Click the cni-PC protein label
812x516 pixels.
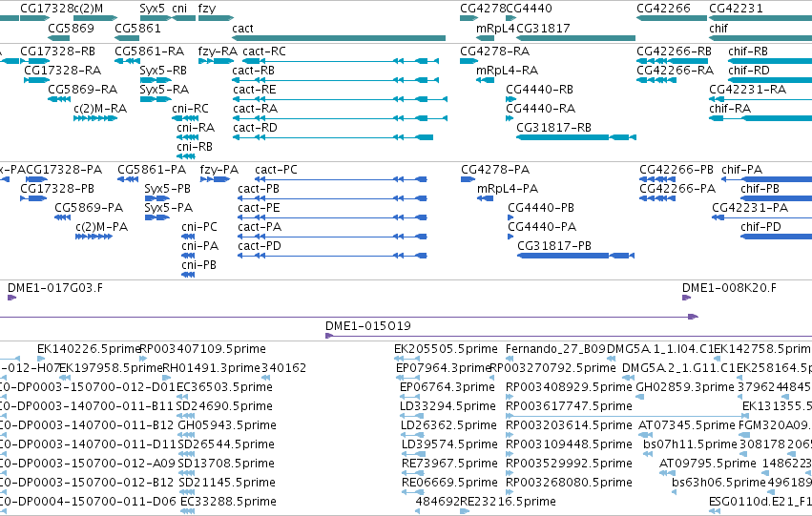199,227
